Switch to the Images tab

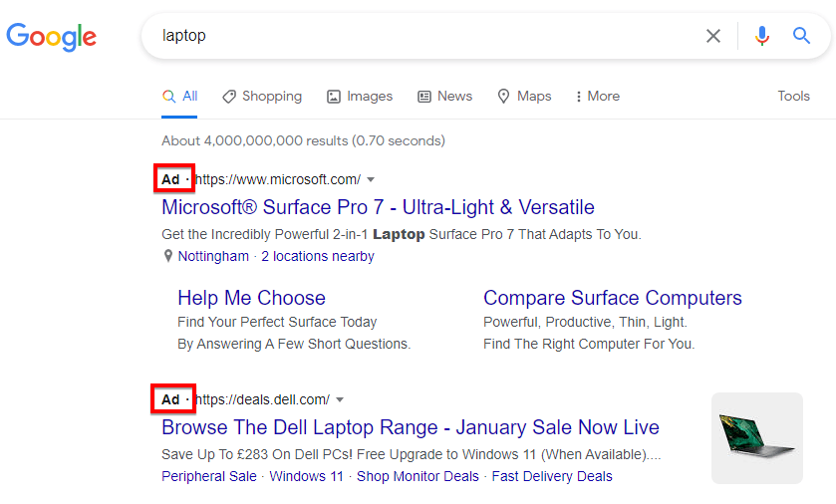point(359,97)
